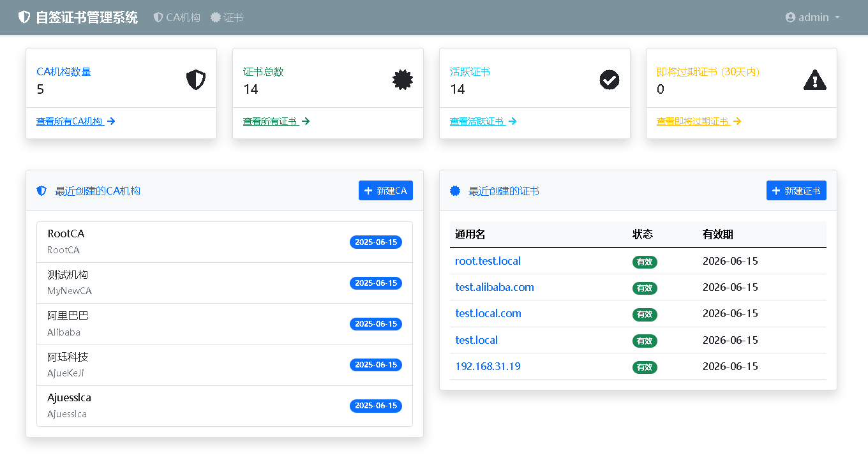Click the badge icon next to 最近创建的证书

tap(455, 191)
